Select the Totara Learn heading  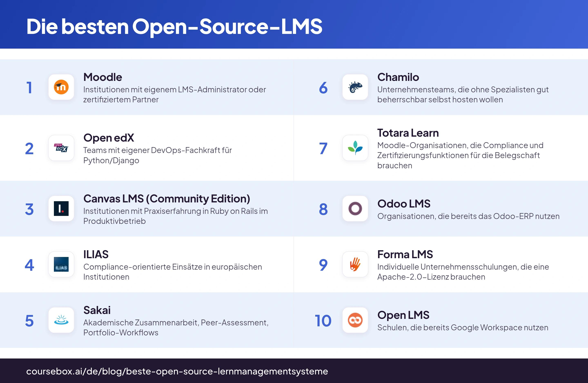point(408,133)
